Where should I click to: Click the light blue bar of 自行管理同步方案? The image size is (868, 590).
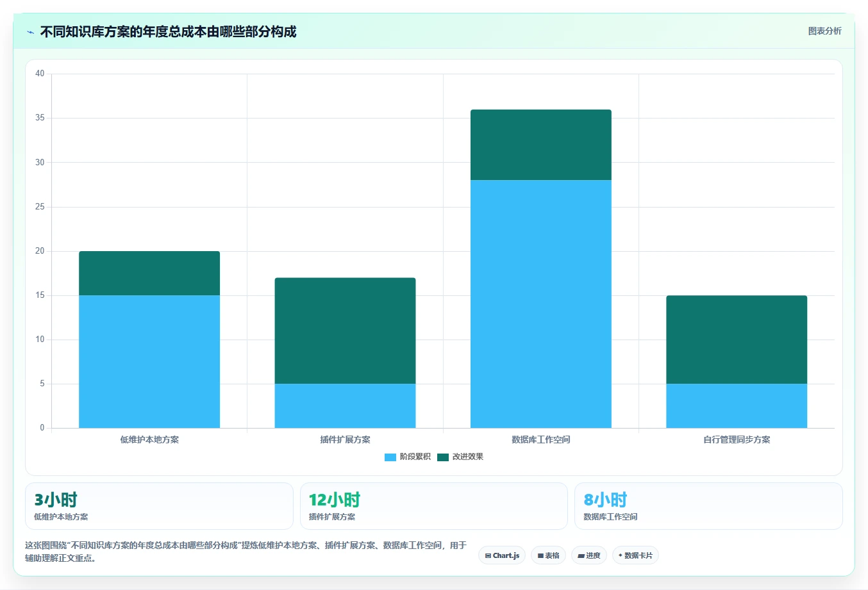click(737, 406)
